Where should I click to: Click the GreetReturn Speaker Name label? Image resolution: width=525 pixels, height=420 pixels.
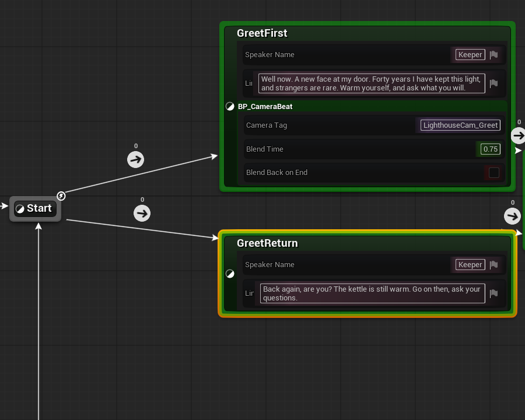pos(269,265)
